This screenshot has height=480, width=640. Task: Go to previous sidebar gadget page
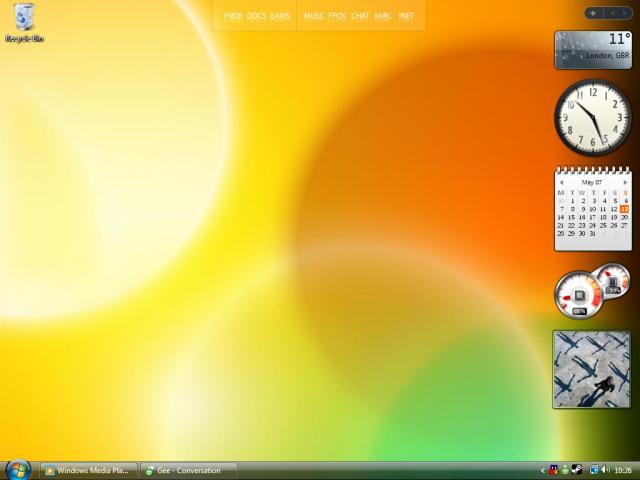[x=613, y=13]
